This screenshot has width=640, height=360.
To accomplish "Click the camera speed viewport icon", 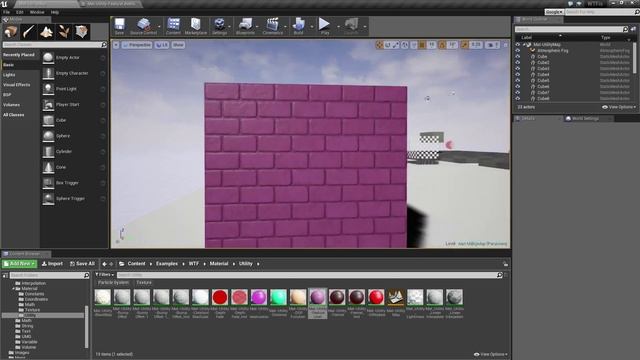I will point(493,45).
